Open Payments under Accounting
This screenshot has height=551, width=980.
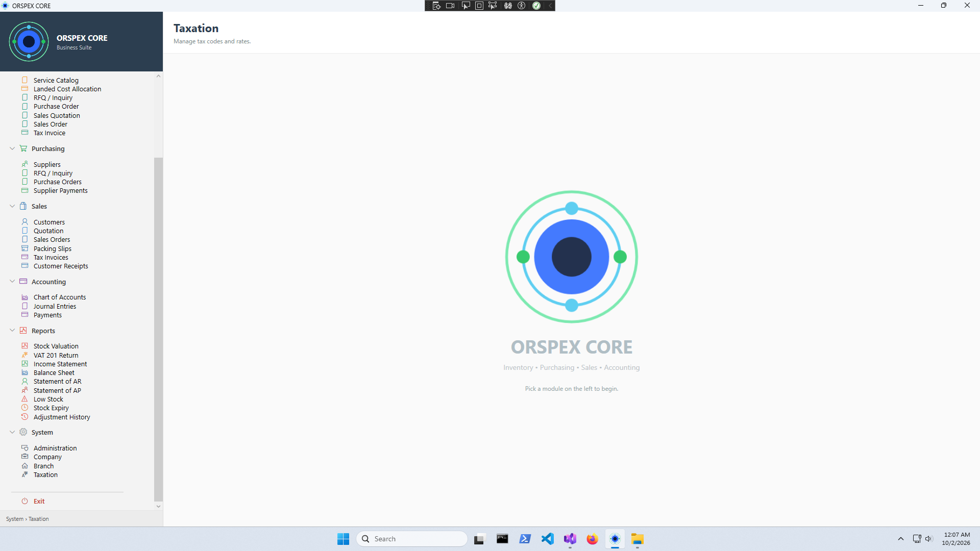click(x=47, y=315)
